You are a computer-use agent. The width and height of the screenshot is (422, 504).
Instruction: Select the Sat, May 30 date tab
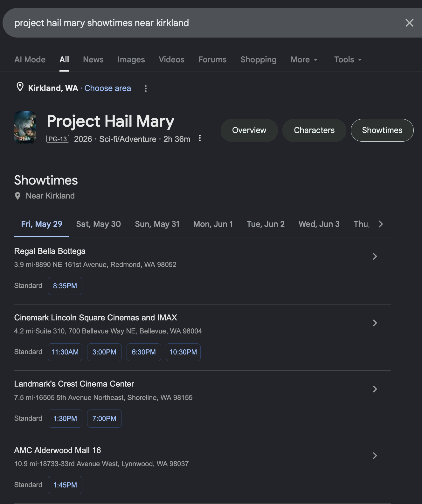99,224
